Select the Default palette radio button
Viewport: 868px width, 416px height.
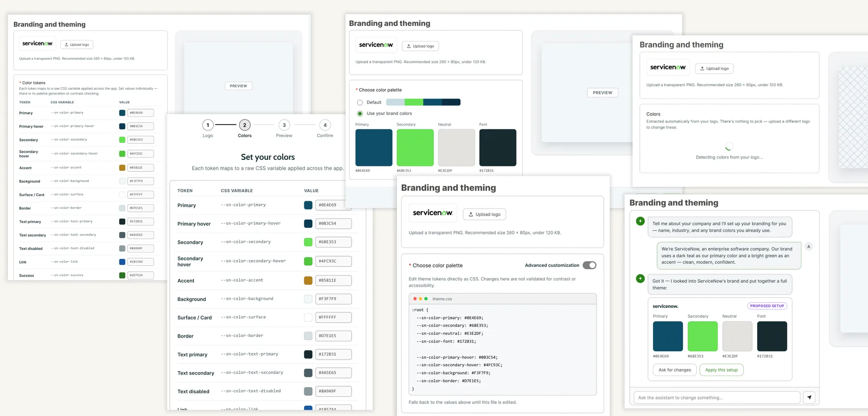[x=360, y=102]
